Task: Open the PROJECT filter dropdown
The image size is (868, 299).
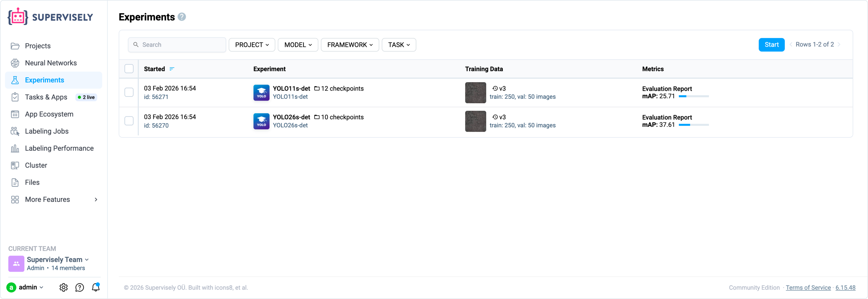Action: click(x=252, y=45)
